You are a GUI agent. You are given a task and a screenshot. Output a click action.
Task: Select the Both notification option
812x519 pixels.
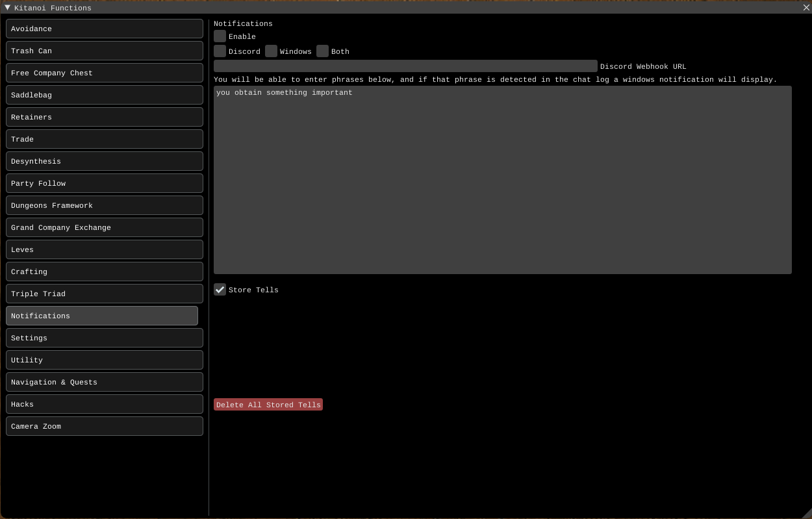click(x=323, y=51)
